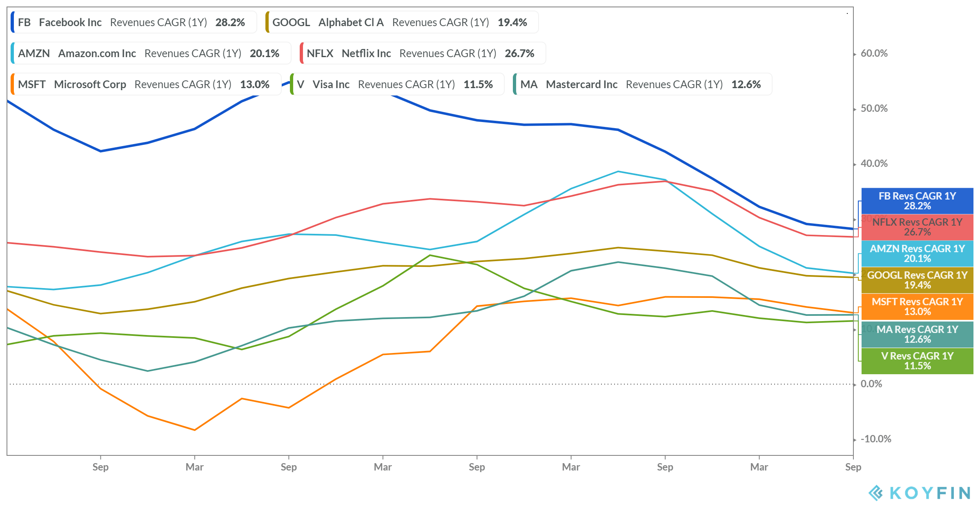Select the orange MSFT Revs CAGR 1Y tag
This screenshot has width=980, height=506.
pyautogui.click(x=917, y=306)
